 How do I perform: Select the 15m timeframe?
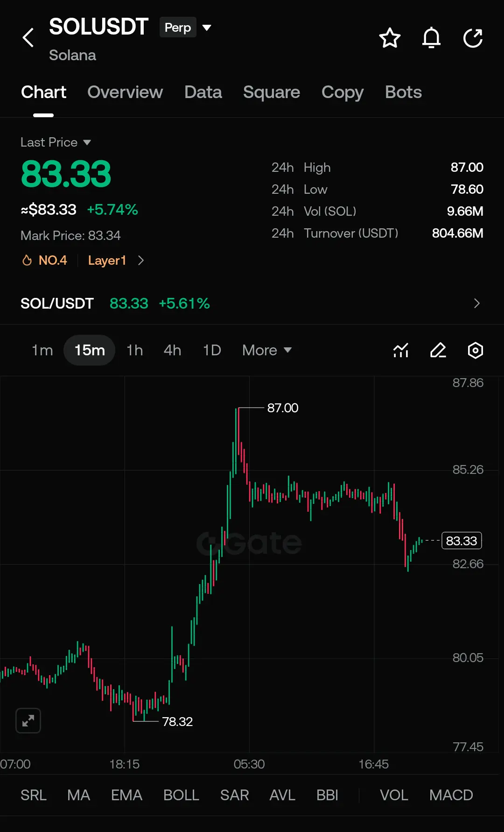click(x=90, y=350)
